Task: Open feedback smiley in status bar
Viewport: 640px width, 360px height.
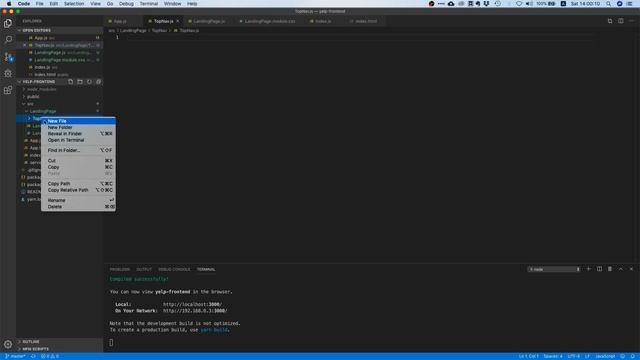Action: coord(622,356)
